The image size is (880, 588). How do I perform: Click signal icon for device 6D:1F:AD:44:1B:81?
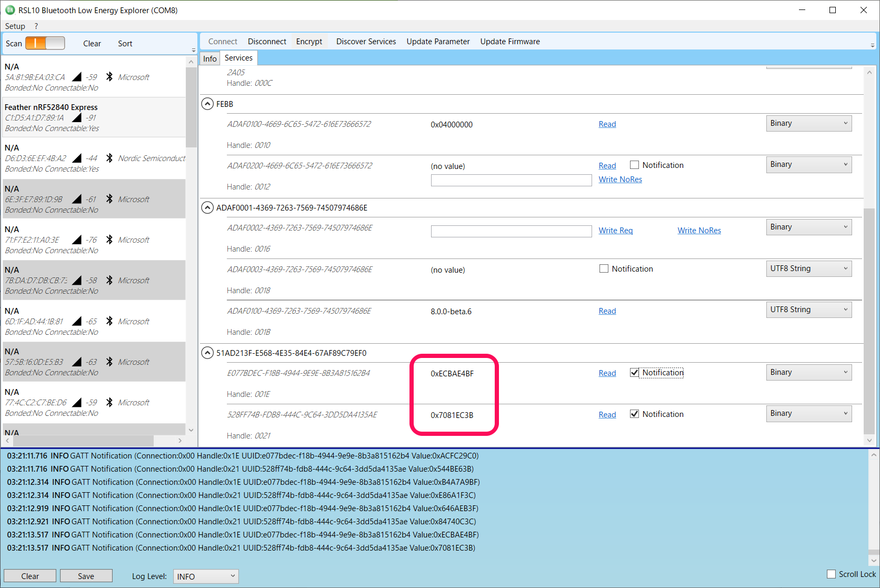pyautogui.click(x=77, y=321)
